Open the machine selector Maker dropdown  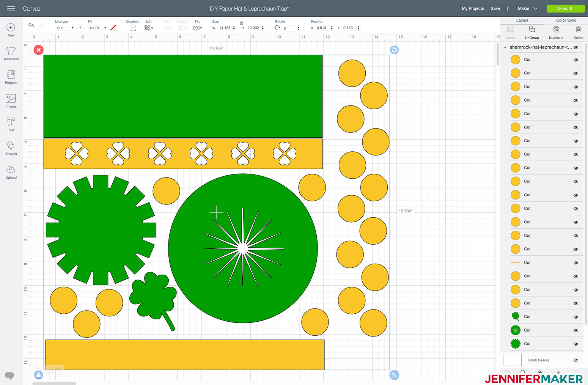click(528, 8)
